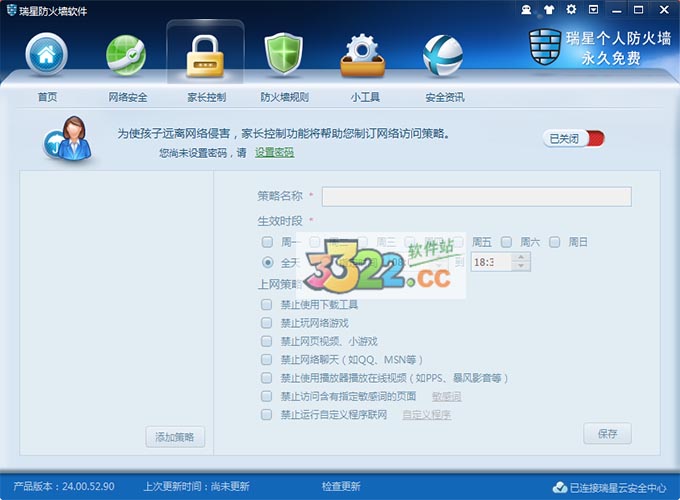
Task: Check the 周日 weekday checkbox
Action: (x=554, y=242)
